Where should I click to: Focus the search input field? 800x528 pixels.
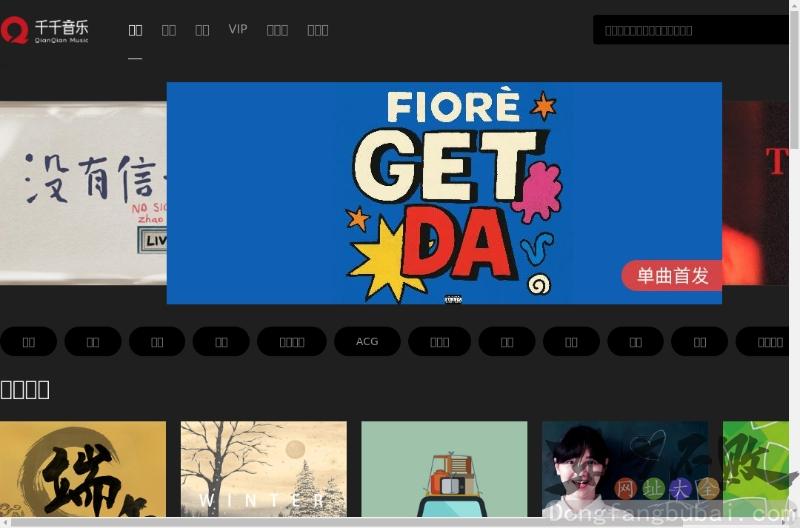(690, 30)
